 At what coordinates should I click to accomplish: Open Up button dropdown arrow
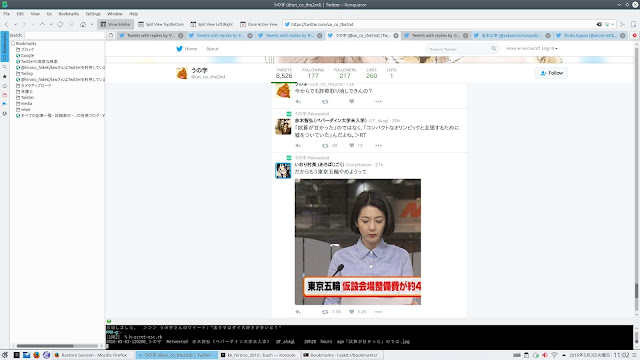[51, 24]
